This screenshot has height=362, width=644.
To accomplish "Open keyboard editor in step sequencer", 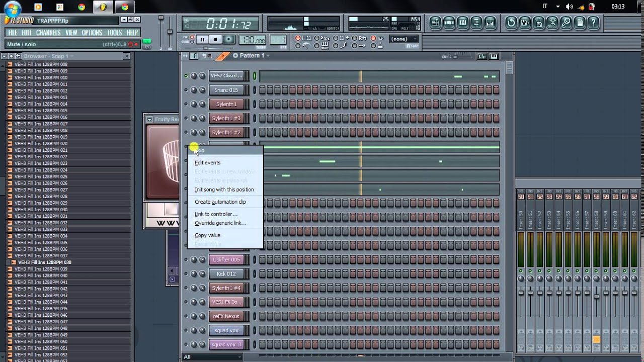I will [x=494, y=56].
